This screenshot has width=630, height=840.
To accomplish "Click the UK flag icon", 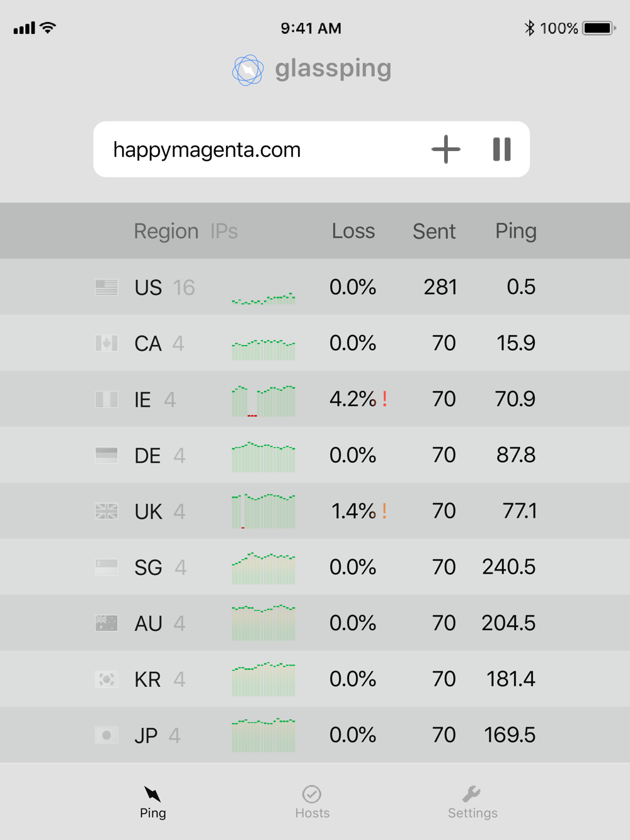I will pyautogui.click(x=106, y=511).
